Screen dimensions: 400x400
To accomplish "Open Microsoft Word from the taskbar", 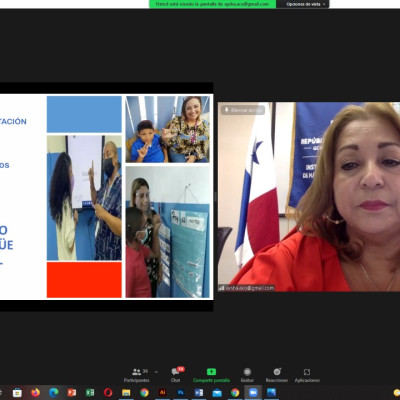I will point(199,393).
